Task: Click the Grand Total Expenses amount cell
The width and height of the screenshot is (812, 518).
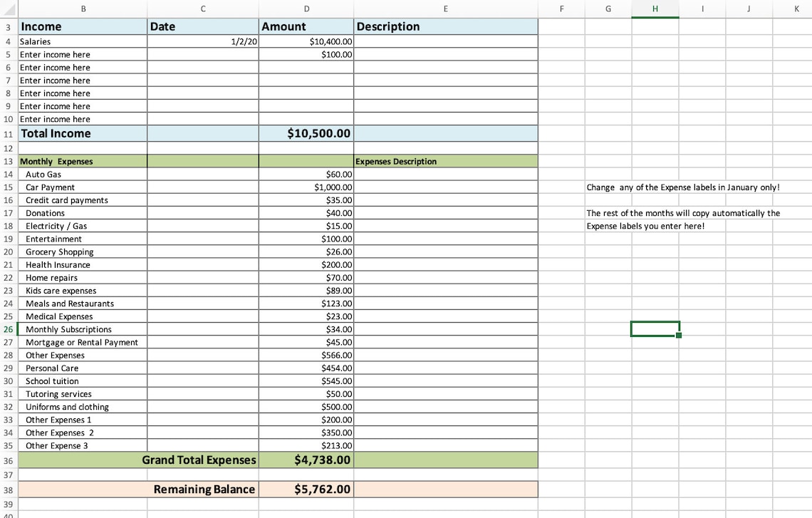Action: pyautogui.click(x=306, y=460)
